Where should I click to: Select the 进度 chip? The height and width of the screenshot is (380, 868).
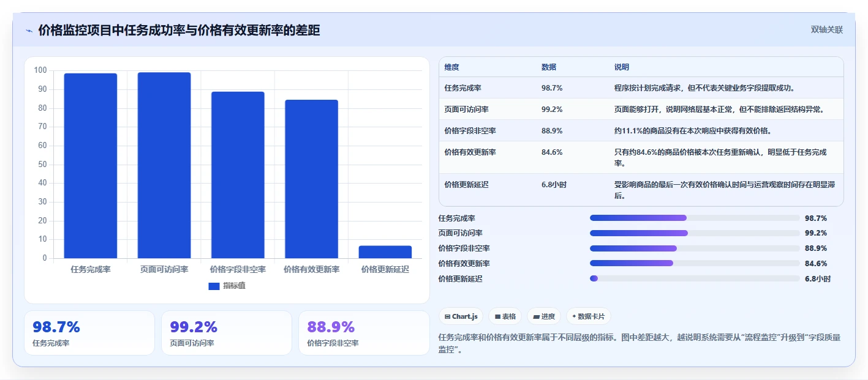tap(544, 316)
